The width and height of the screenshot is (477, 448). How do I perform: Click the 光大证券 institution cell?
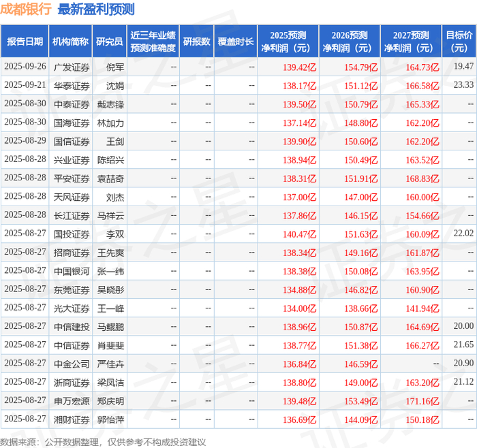point(72,308)
